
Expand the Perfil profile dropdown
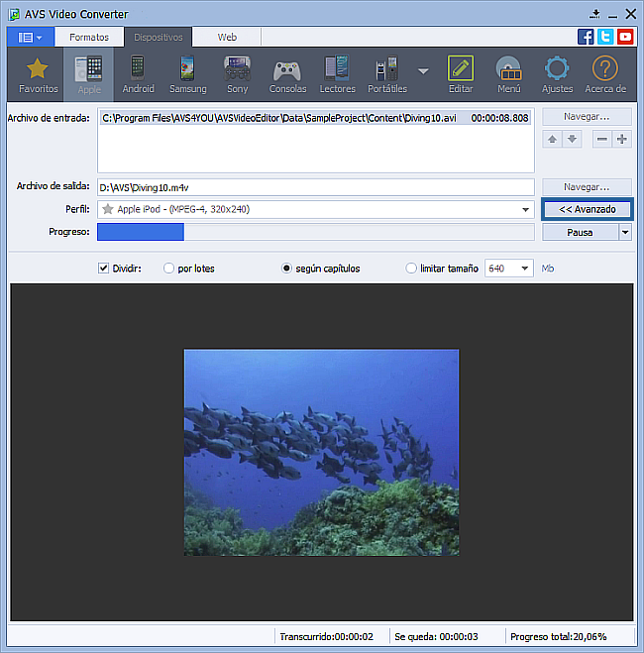click(x=525, y=210)
